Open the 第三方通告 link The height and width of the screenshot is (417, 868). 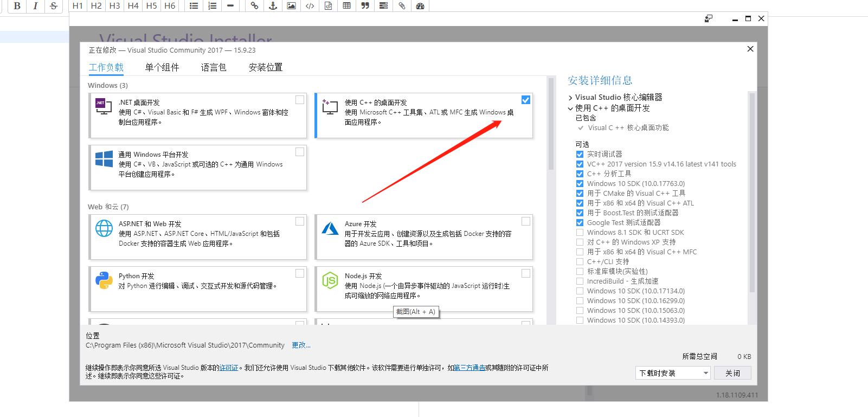click(x=470, y=368)
